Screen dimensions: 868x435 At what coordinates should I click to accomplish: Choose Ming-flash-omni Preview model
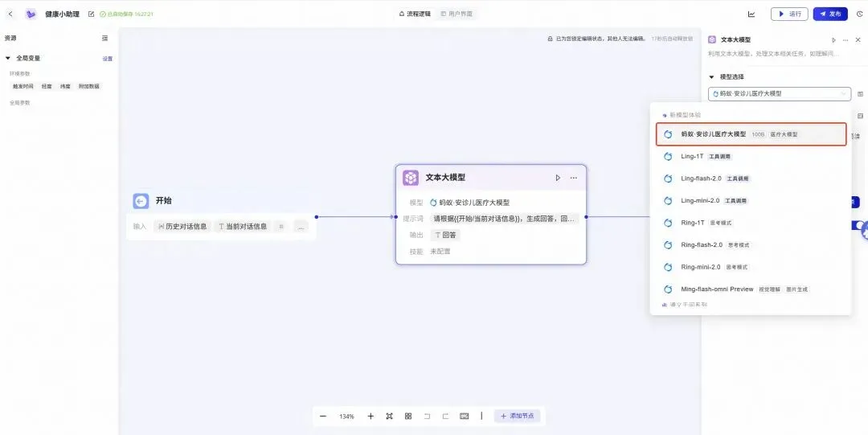point(751,289)
